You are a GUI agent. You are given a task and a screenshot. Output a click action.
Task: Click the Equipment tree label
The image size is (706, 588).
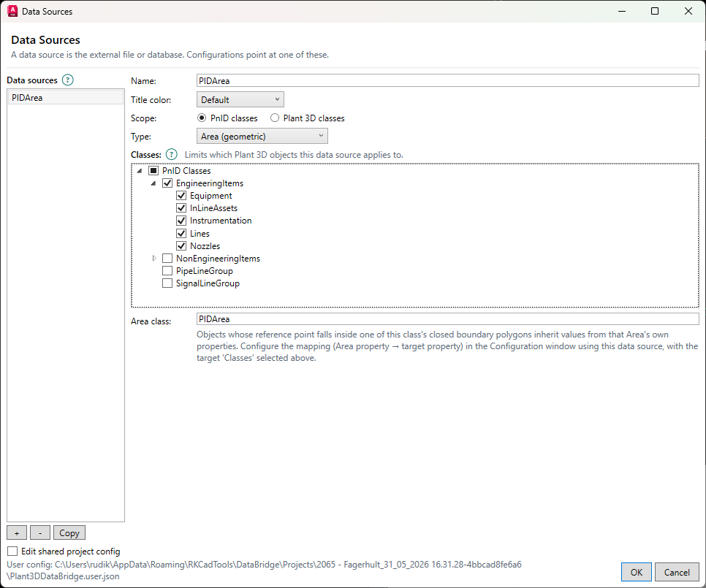(210, 196)
